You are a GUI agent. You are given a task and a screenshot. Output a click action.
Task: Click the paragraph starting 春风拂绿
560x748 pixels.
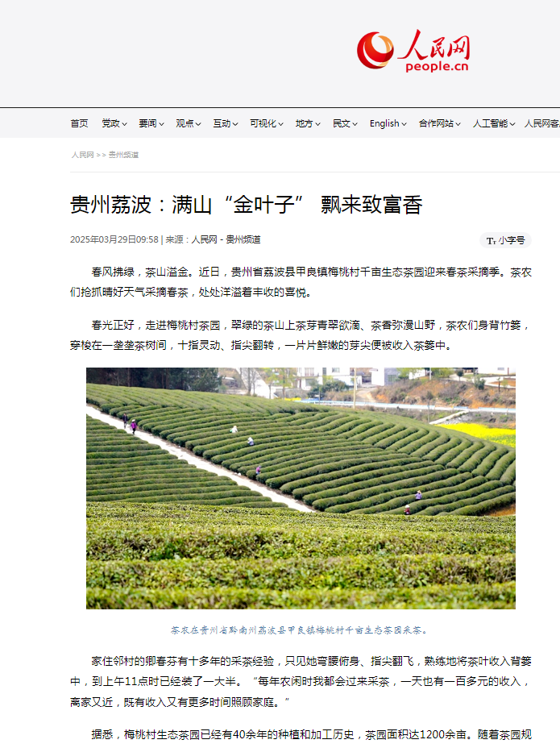301,282
